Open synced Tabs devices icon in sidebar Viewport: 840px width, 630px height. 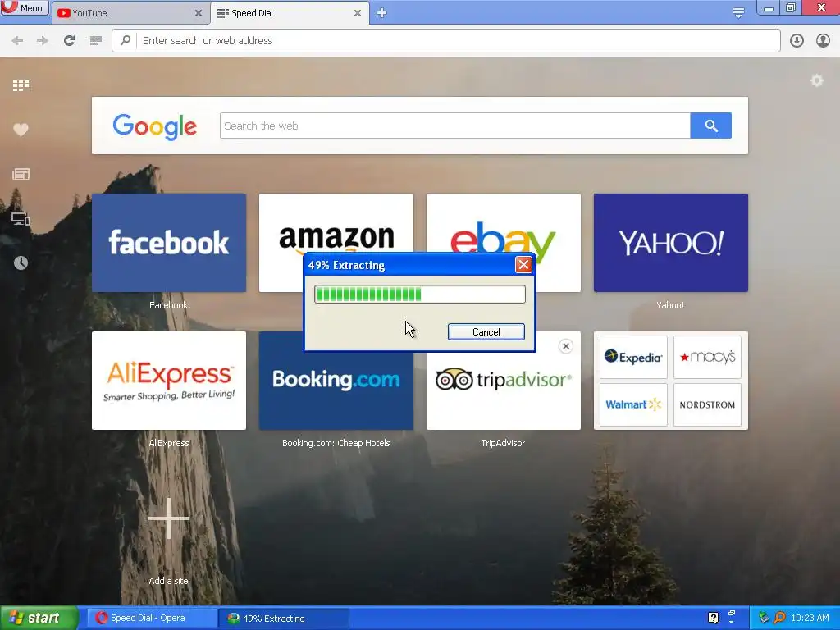click(21, 218)
